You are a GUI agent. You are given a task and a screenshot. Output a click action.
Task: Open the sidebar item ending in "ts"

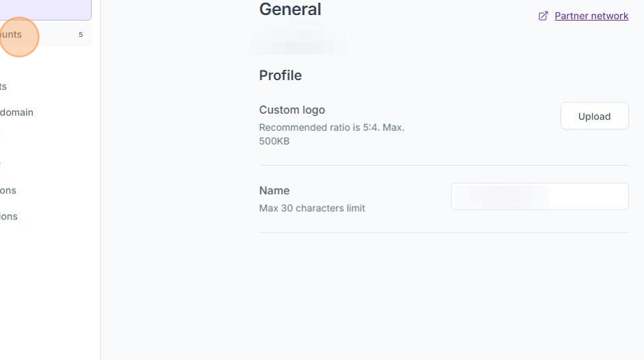3,86
